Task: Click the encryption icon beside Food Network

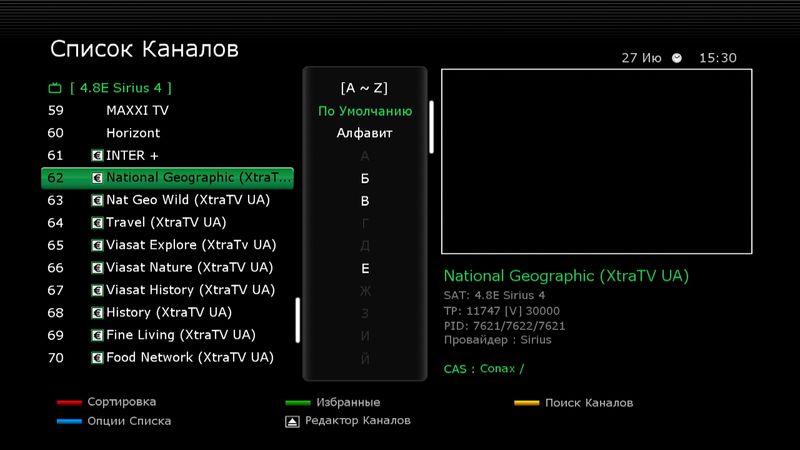Action: (97, 358)
